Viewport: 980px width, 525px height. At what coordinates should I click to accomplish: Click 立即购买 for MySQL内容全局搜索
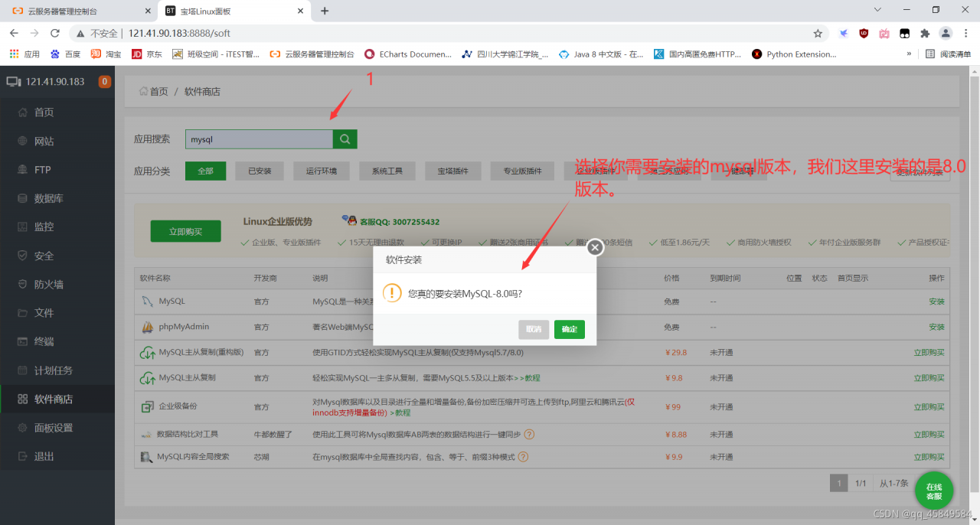(x=929, y=457)
